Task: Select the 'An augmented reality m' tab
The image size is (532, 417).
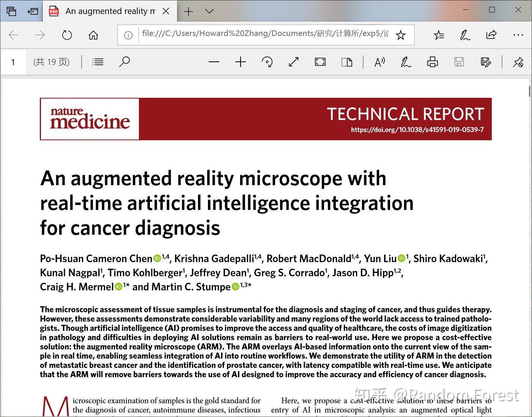Action: coord(110,11)
